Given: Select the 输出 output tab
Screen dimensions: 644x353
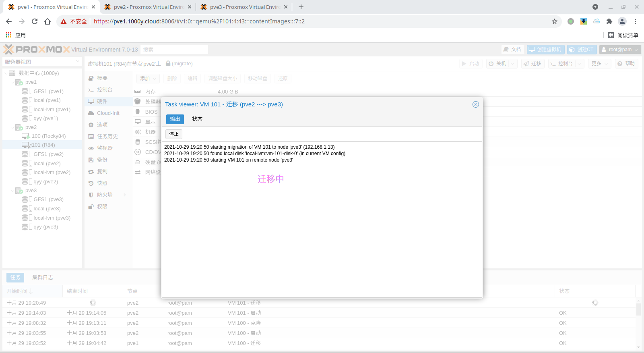Looking at the screenshot, I should 175,119.
